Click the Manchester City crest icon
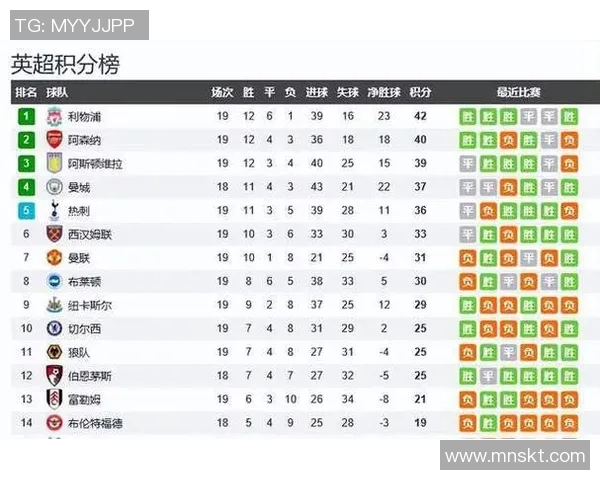600x480 pixels. point(53,187)
